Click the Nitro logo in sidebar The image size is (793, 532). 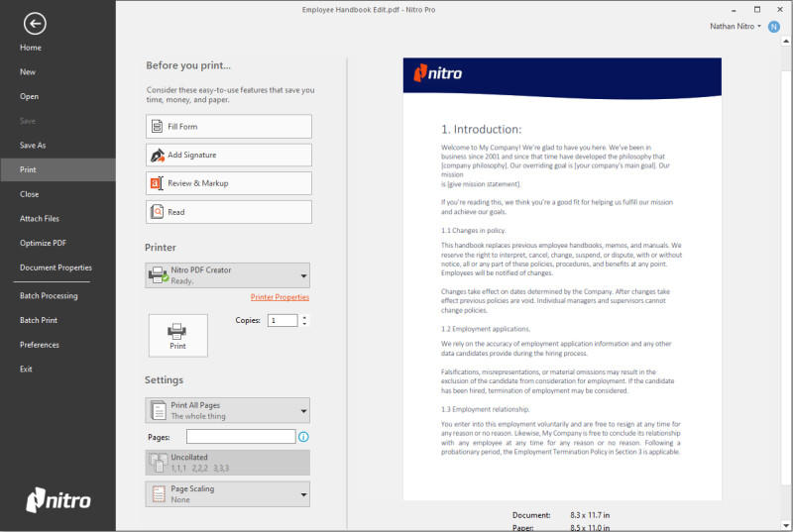pyautogui.click(x=57, y=499)
